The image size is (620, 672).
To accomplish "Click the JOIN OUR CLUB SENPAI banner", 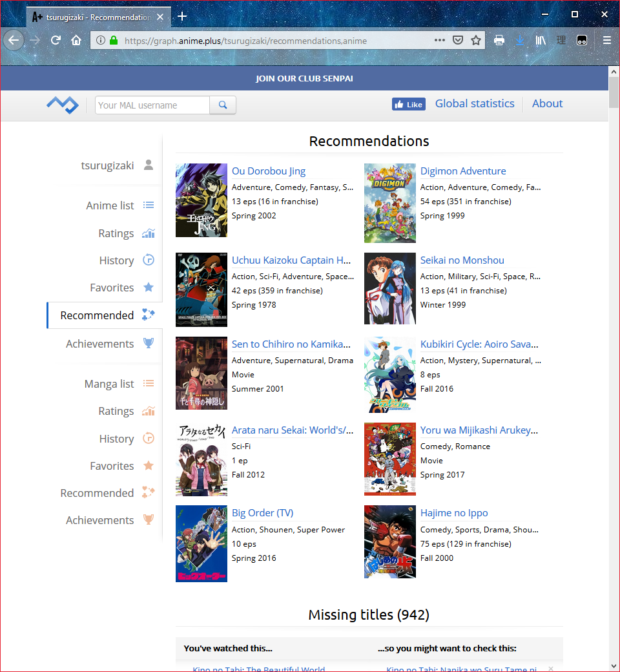I will [305, 78].
